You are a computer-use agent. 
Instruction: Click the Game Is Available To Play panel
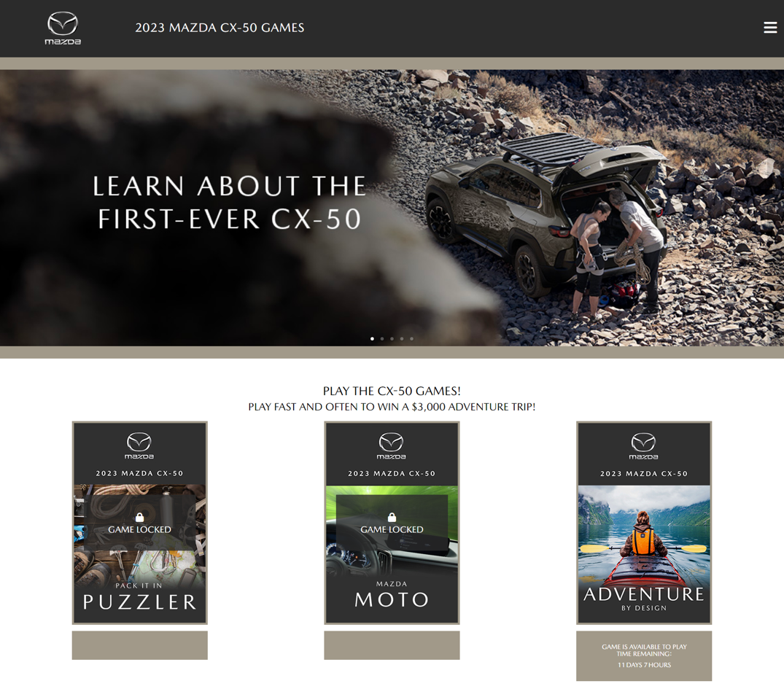644,655
